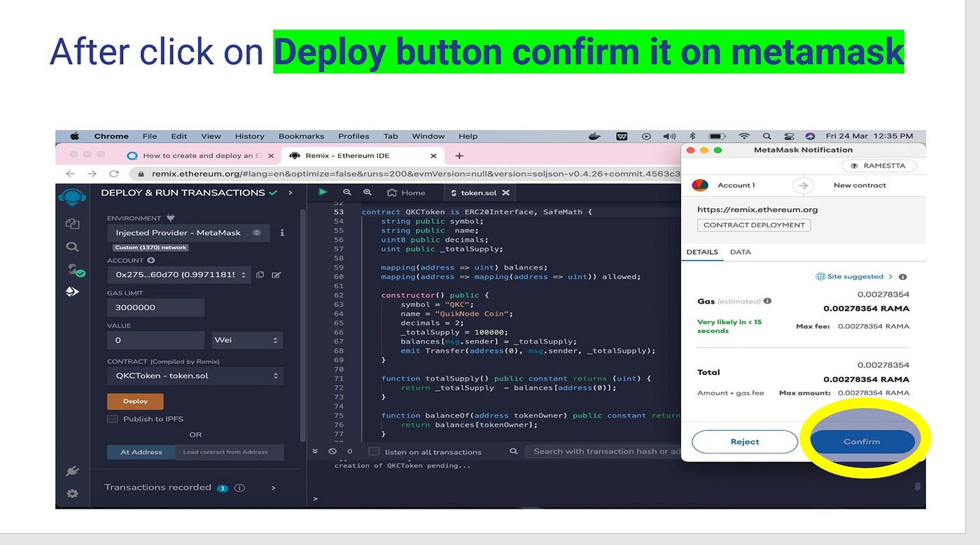Open the Chrome History menu

(x=249, y=136)
